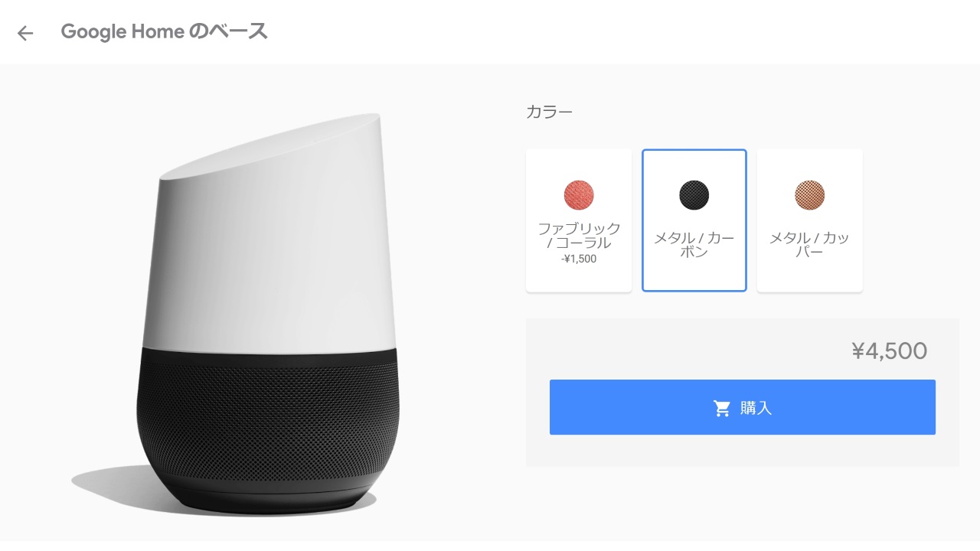Select the メタル / カーボン option card
This screenshot has height=551, width=980.
click(x=694, y=220)
